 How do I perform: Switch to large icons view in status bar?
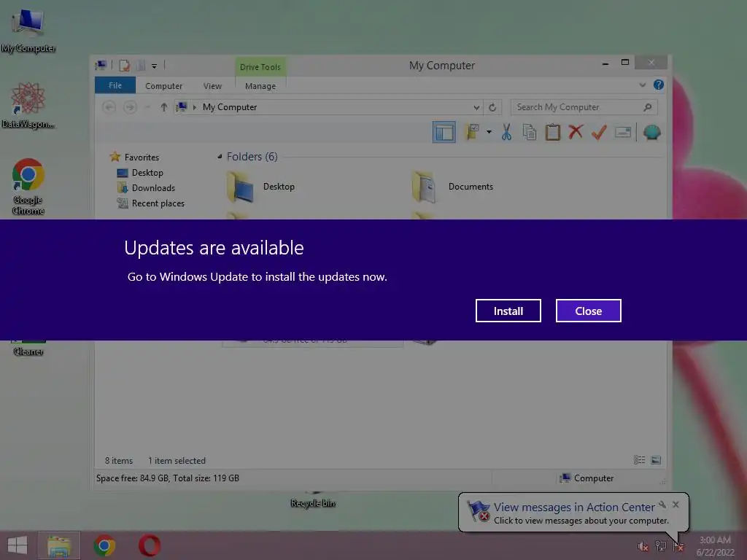tap(656, 460)
